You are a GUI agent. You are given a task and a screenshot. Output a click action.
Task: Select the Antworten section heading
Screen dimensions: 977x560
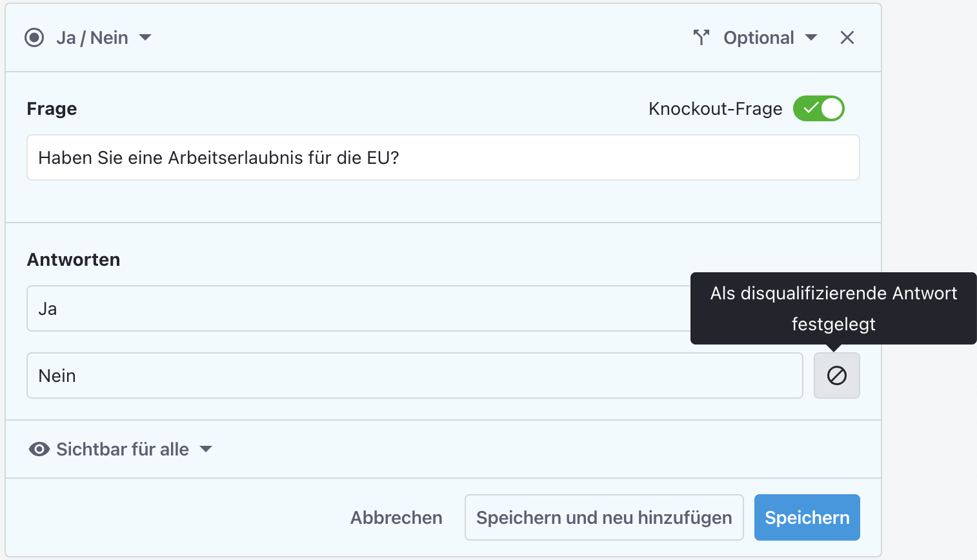click(x=73, y=259)
